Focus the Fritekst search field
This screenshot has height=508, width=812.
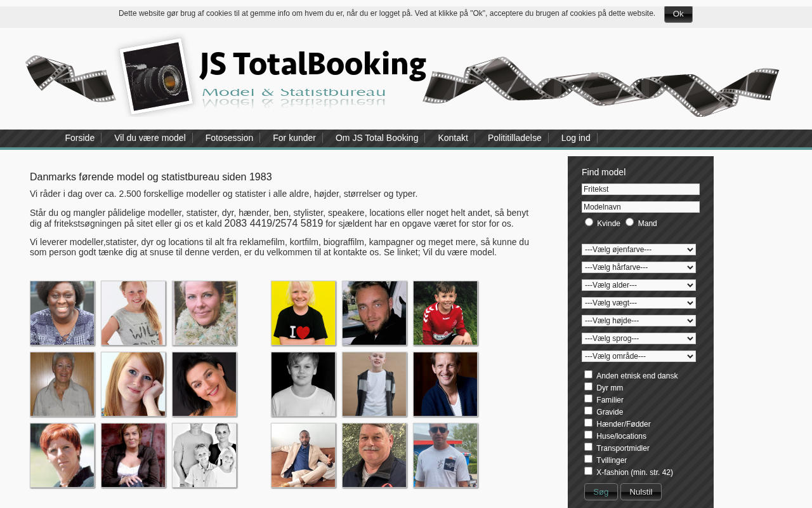(x=641, y=189)
